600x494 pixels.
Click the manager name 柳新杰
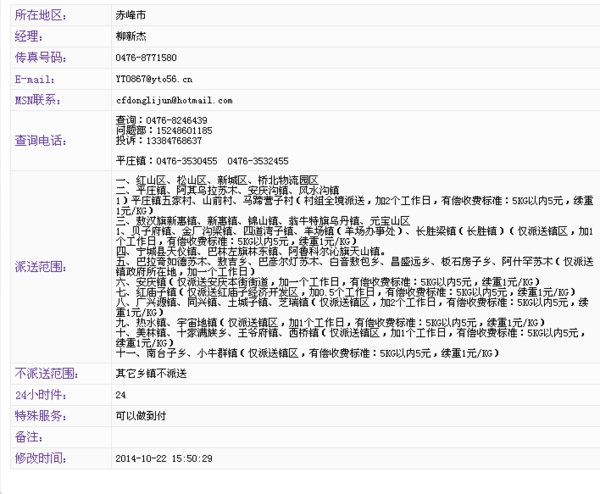click(x=132, y=37)
